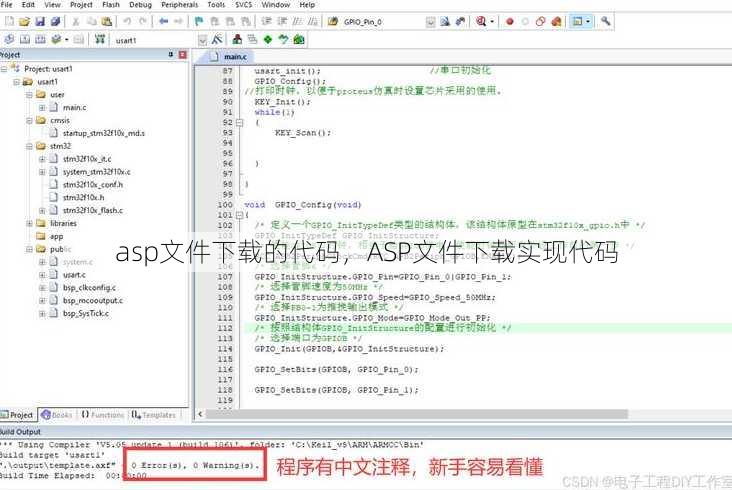The height and width of the screenshot is (490, 732).
Task: Switch to the Functions tab
Action: coord(103,414)
